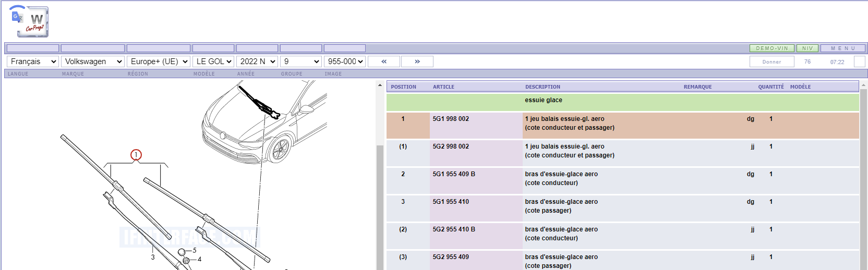
Task: Open the Région dropdown showing Europe+ (UE)
Action: pyautogui.click(x=159, y=62)
